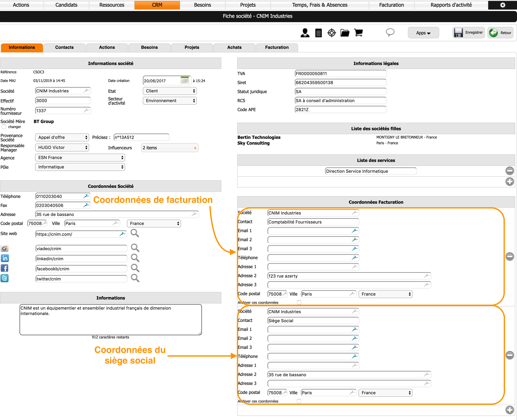The width and height of the screenshot is (517, 420).
Task: Click the Site web field https://cnim.com/
Action: 81,234
